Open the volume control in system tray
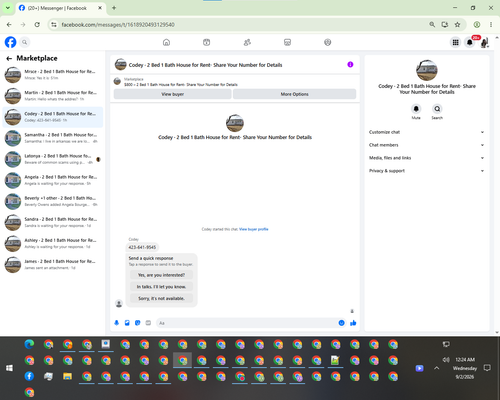The image size is (500, 400). [446, 360]
